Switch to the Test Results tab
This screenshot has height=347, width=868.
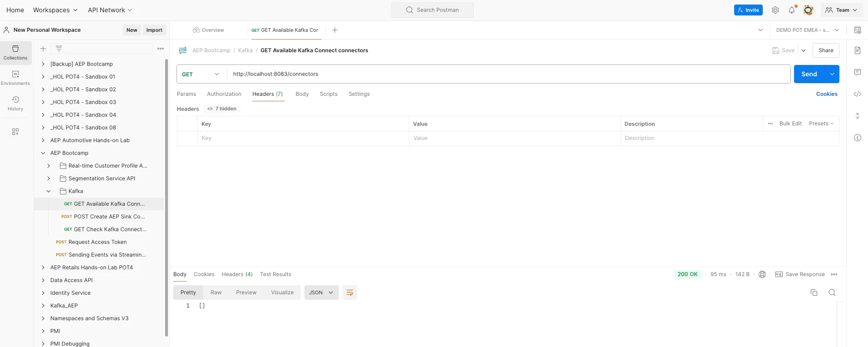[275, 274]
